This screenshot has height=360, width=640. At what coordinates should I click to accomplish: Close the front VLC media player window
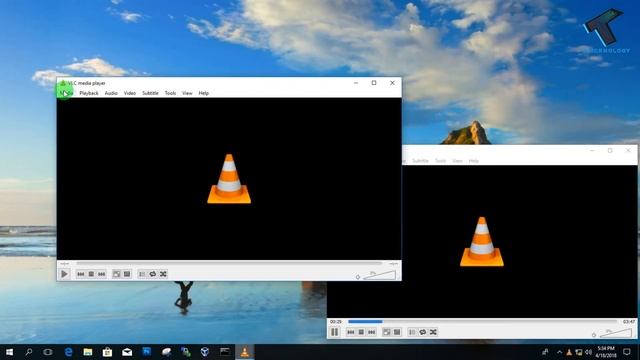pyautogui.click(x=392, y=83)
